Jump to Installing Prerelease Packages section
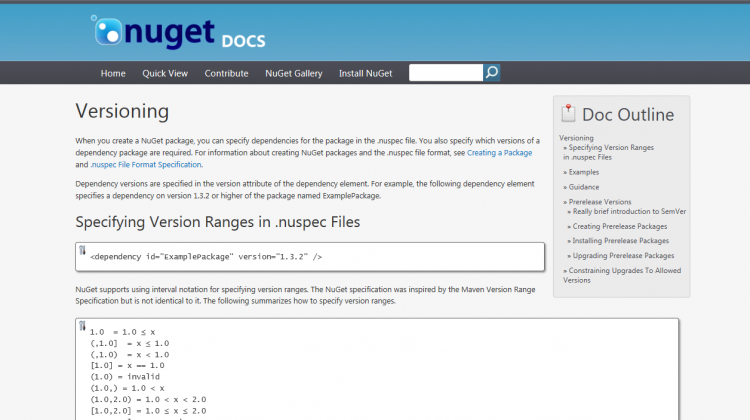This screenshot has width=750, height=420. (x=621, y=241)
